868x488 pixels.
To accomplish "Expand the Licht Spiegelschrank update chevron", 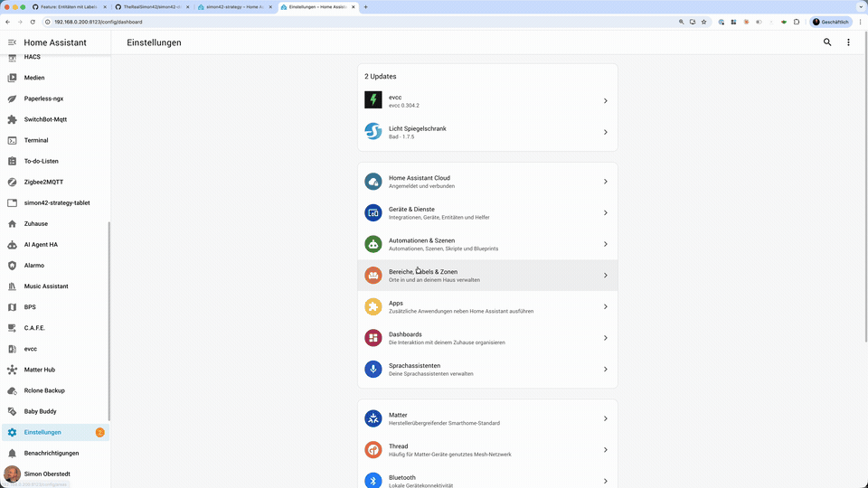I will click(x=605, y=132).
